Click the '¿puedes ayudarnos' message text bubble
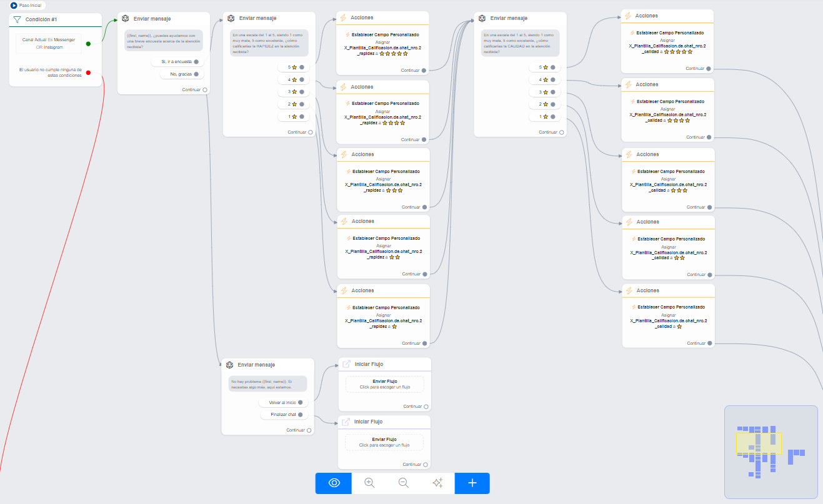823x504 pixels. (x=162, y=41)
